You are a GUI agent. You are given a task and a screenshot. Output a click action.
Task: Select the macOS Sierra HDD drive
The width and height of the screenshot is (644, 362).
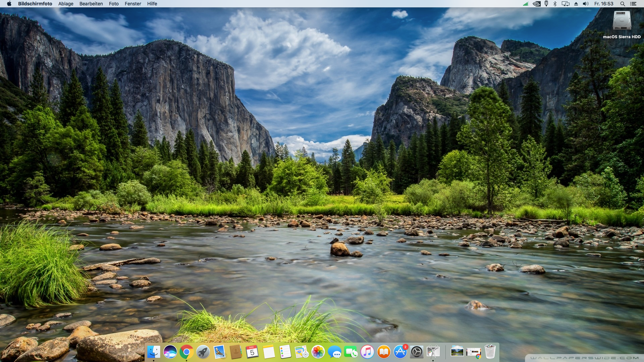click(622, 21)
